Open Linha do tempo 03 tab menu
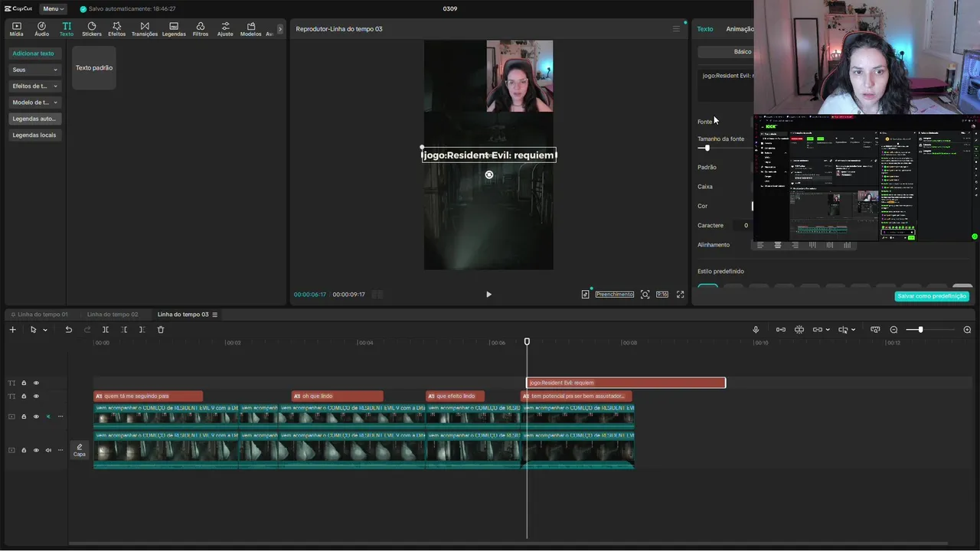The image size is (980, 551). coord(215,315)
